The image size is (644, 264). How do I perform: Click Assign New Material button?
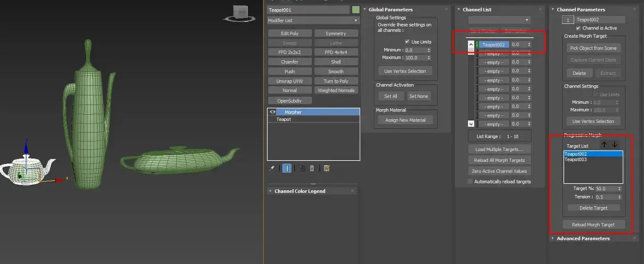click(x=406, y=120)
